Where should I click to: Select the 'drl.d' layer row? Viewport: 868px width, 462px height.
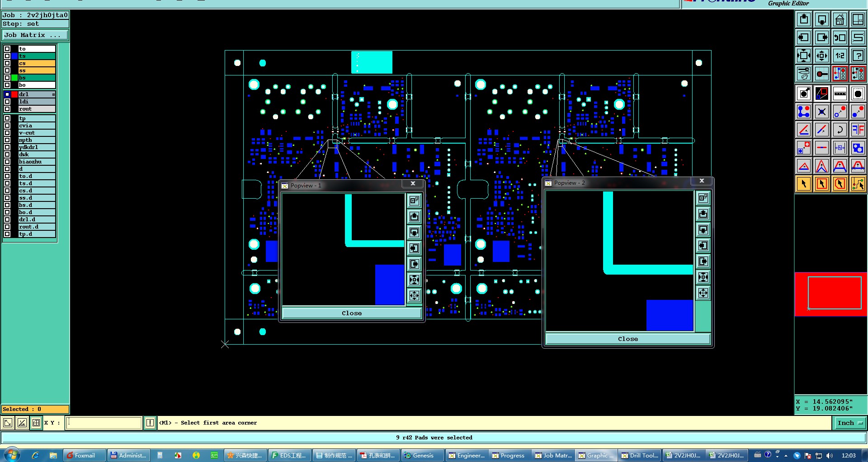point(37,219)
